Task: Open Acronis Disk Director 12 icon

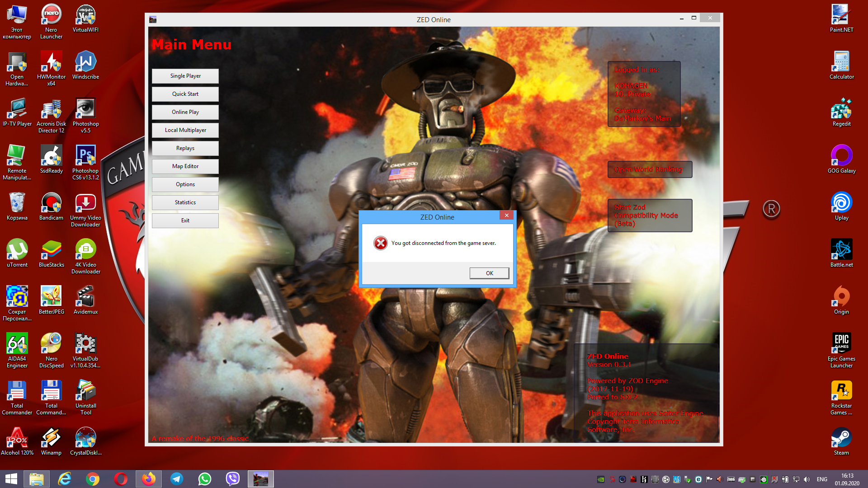Action: [x=51, y=116]
